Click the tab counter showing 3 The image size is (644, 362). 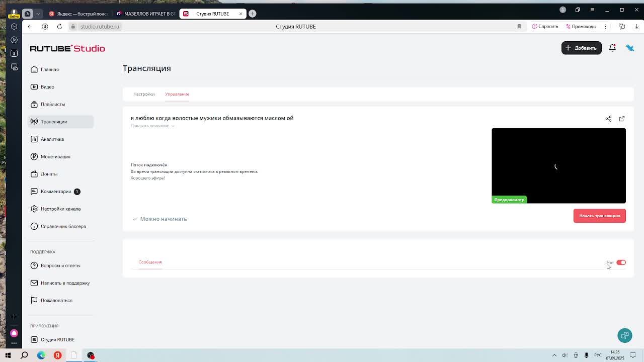point(27,14)
